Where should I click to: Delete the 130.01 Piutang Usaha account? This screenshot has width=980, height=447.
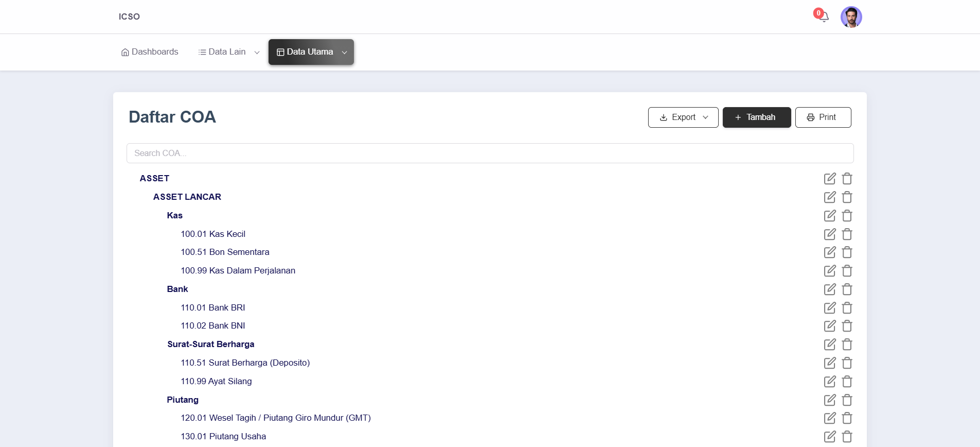tap(847, 437)
